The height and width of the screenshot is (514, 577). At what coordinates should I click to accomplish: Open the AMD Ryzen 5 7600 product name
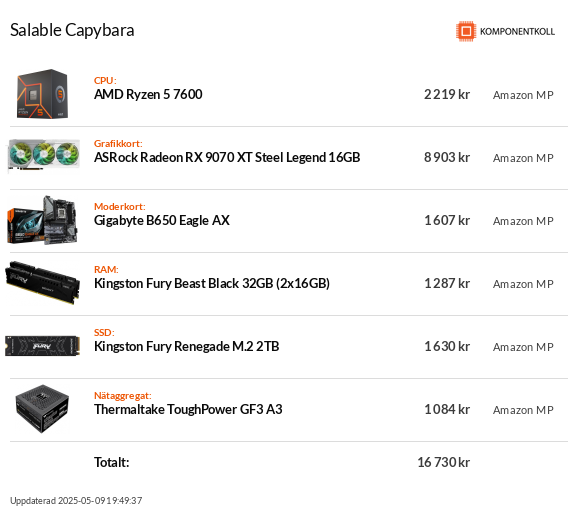[x=148, y=95]
